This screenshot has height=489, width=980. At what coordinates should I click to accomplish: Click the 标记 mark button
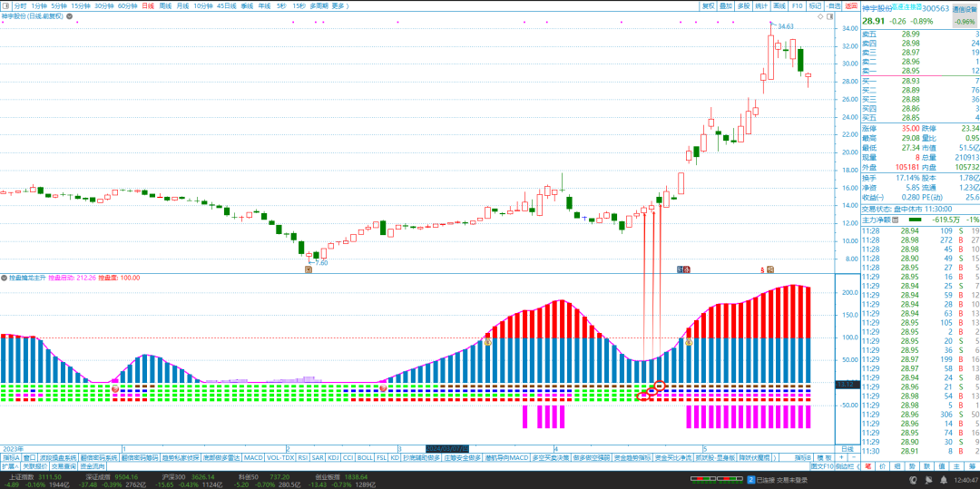coord(815,5)
